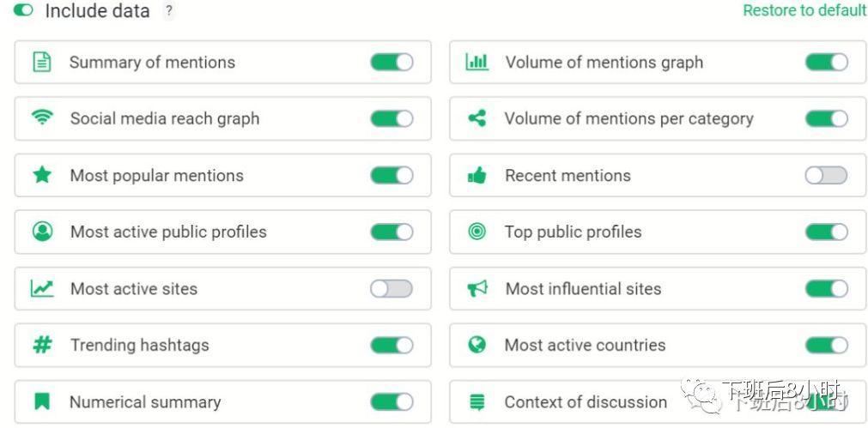868x428 pixels.
Task: Click the wifi icon for Social media reach
Action: pyautogui.click(x=42, y=118)
